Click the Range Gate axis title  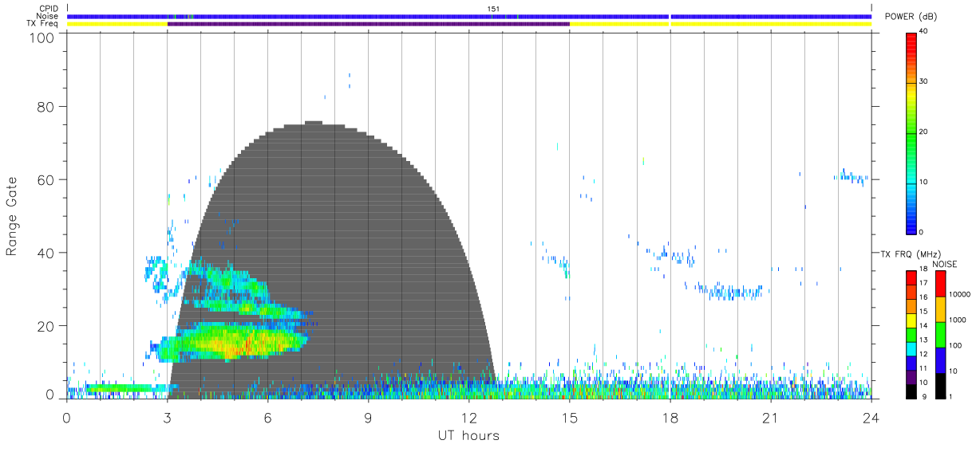pyautogui.click(x=13, y=217)
